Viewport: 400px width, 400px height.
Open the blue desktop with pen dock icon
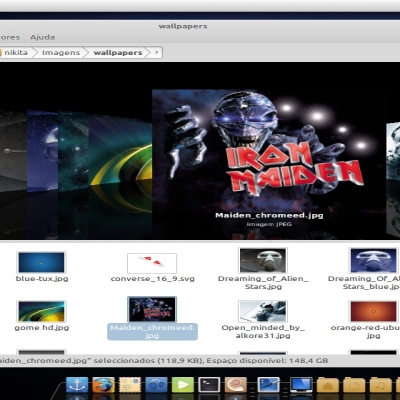point(269,385)
